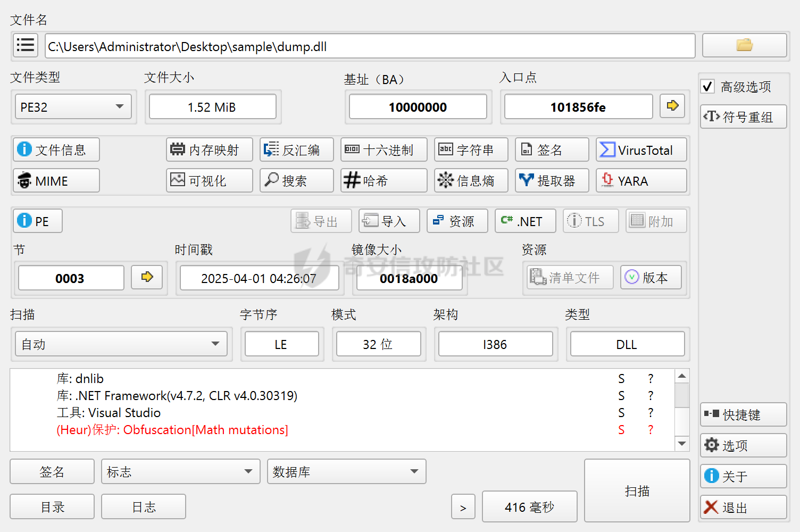The width and height of the screenshot is (800, 532).
Task: Jump to the entry point arrow button
Action: [x=672, y=105]
